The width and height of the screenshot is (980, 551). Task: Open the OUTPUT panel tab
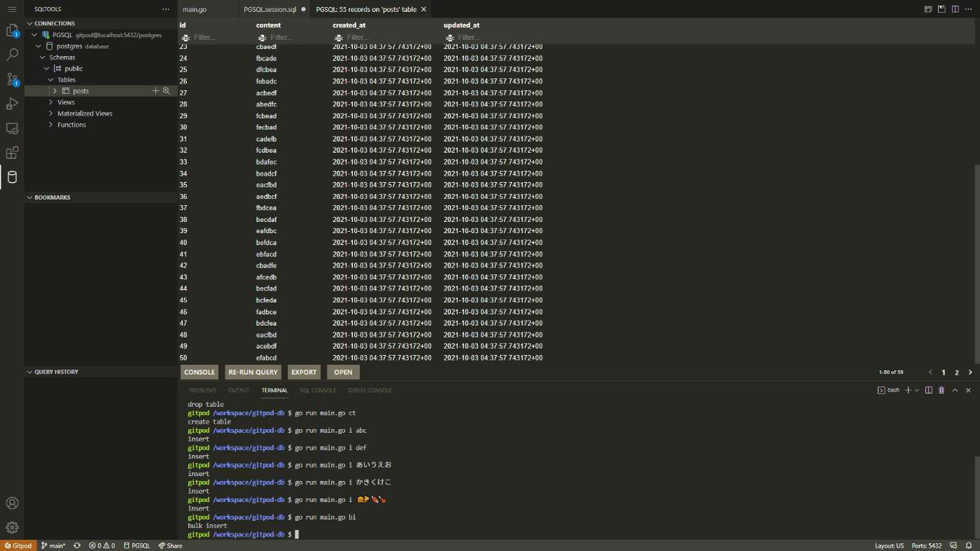pyautogui.click(x=239, y=390)
